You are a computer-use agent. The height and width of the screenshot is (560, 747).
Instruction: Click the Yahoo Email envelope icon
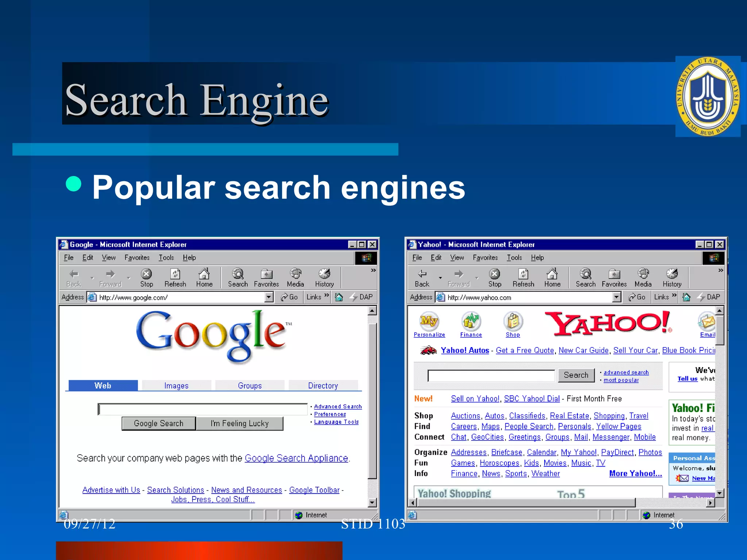(707, 321)
